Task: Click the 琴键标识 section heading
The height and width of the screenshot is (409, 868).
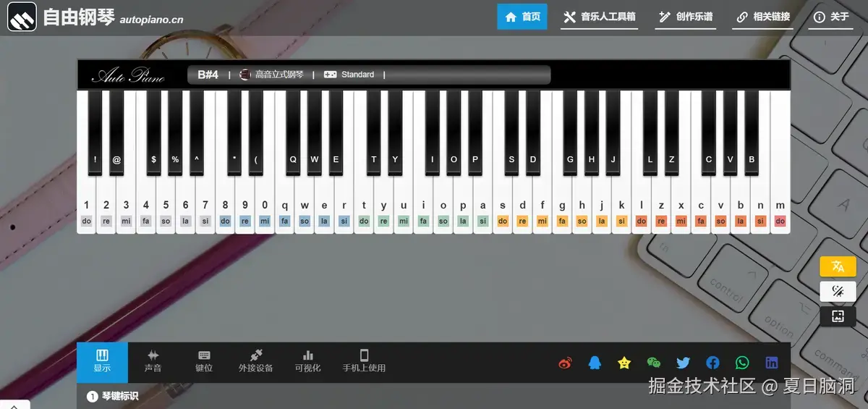Action: point(120,397)
